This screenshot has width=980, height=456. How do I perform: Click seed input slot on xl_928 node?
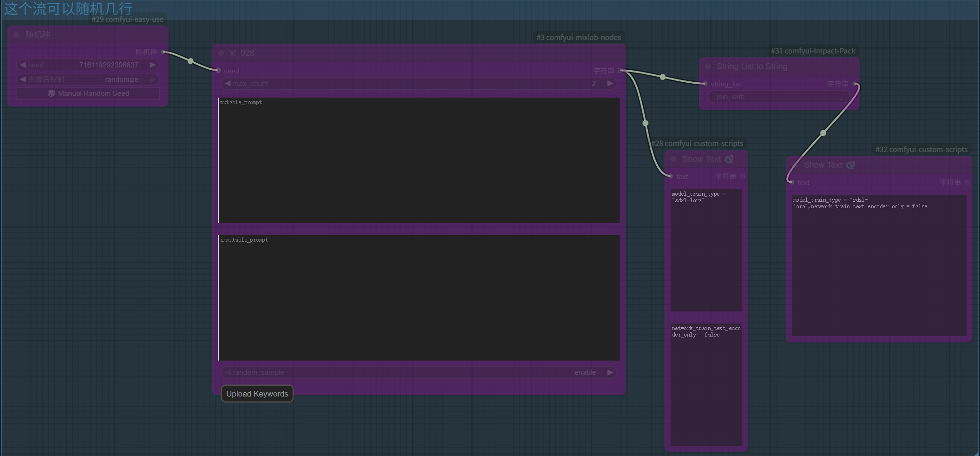point(218,71)
